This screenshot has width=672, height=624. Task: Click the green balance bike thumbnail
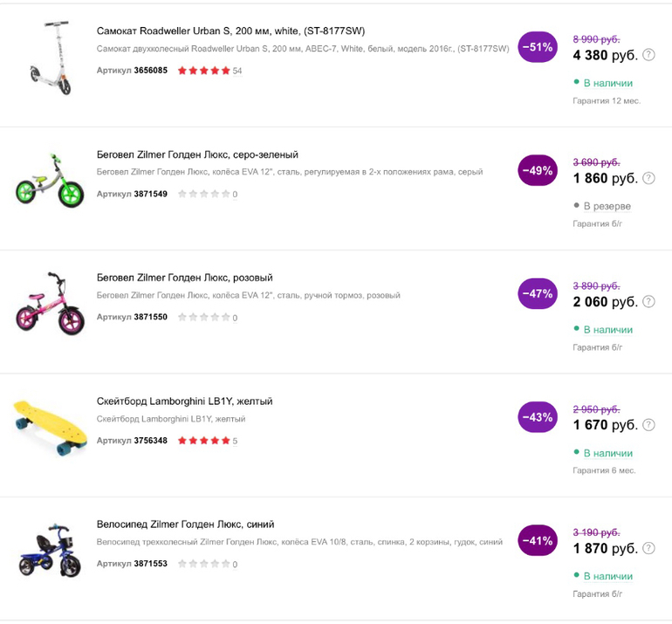pyautogui.click(x=47, y=182)
